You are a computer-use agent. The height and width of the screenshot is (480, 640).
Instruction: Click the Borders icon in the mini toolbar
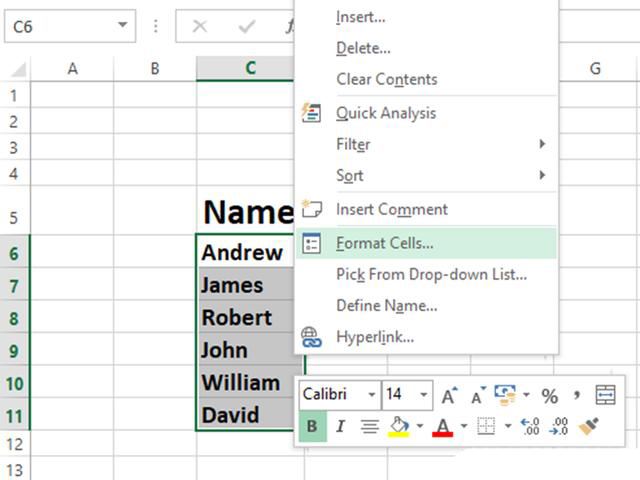(x=486, y=427)
